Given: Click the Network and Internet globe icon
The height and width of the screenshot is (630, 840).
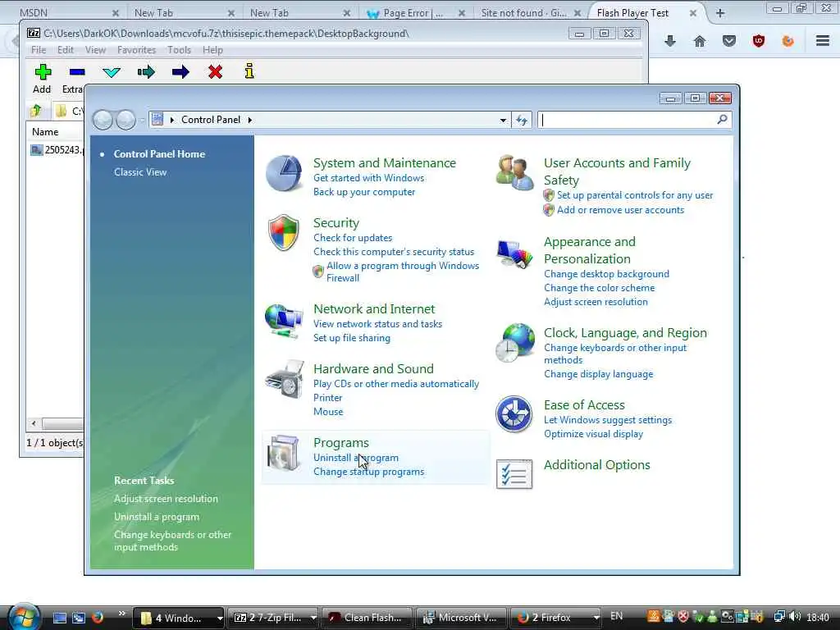Looking at the screenshot, I should click(283, 321).
